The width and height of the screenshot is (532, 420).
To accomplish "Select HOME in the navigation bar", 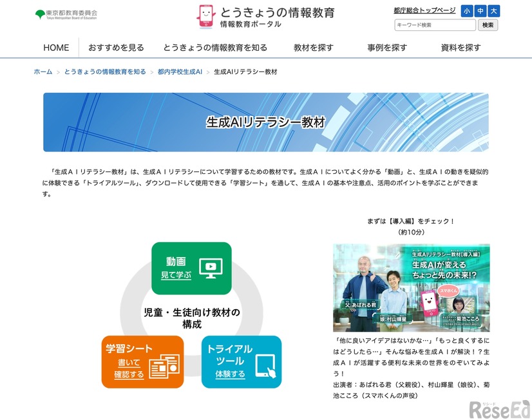I will pyautogui.click(x=56, y=47).
